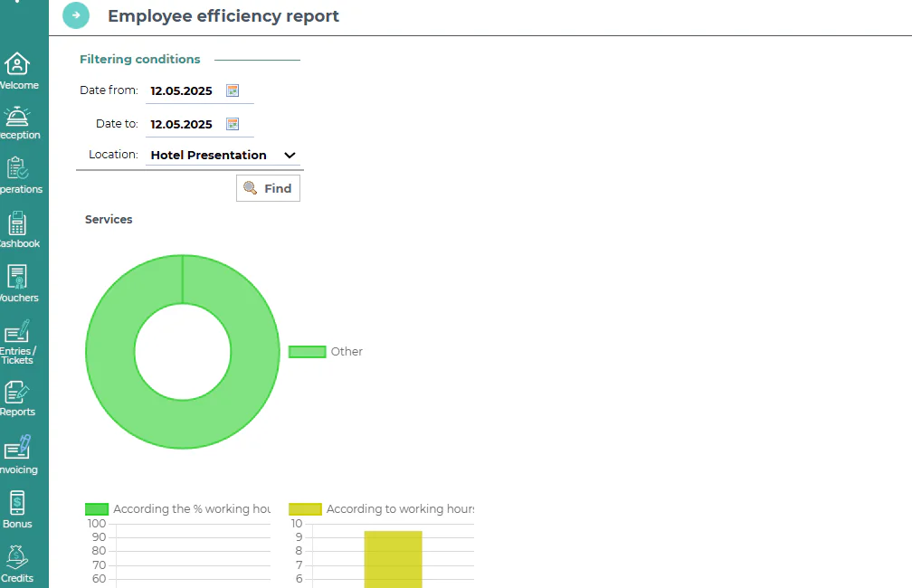This screenshot has height=588, width=912.
Task: Toggle the yellow working hours legend
Action: (x=306, y=509)
